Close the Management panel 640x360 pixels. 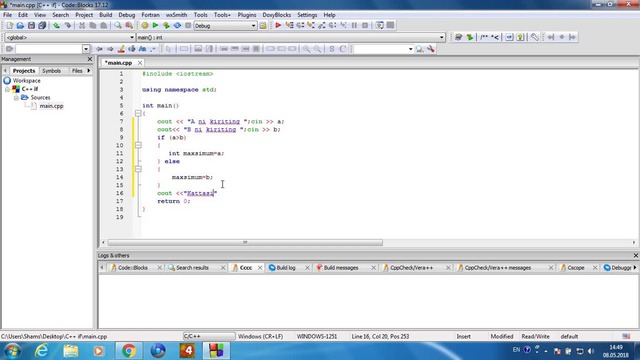coord(90,59)
